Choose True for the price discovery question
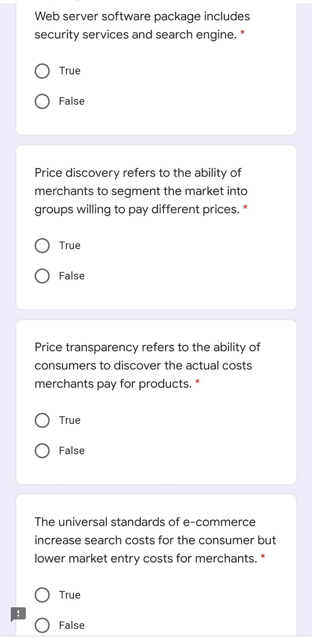Viewport: 312px width, 644px height. click(x=42, y=246)
